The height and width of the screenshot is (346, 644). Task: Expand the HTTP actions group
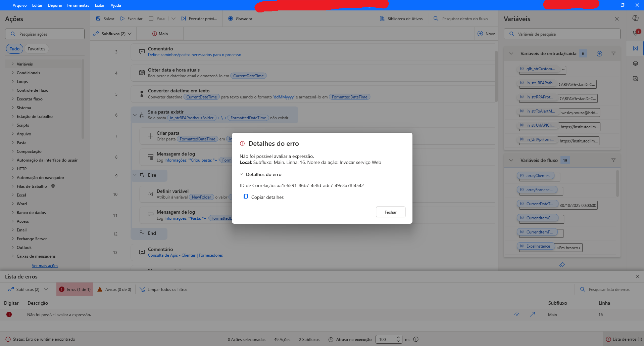13,169
